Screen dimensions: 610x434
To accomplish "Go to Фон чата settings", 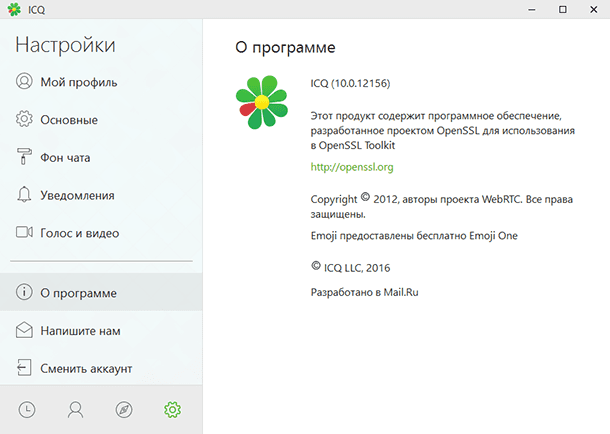I will [101, 157].
